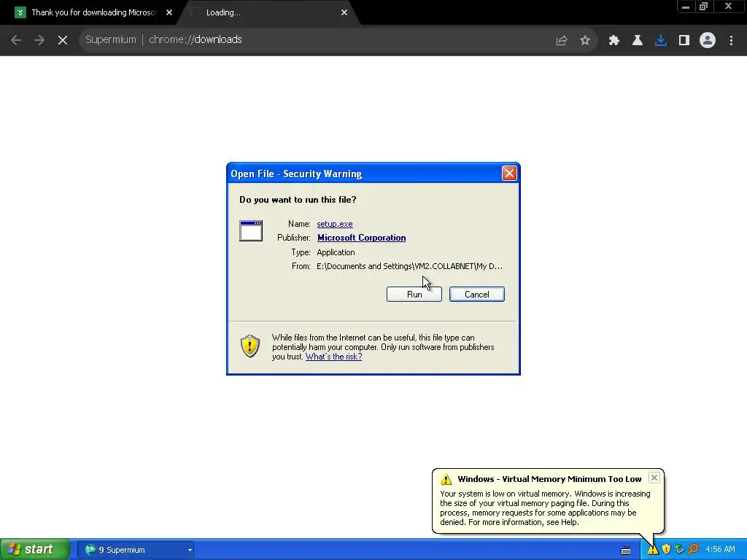This screenshot has width=747, height=560.
Task: Minimize the Supermium browser window
Action: [686, 7]
